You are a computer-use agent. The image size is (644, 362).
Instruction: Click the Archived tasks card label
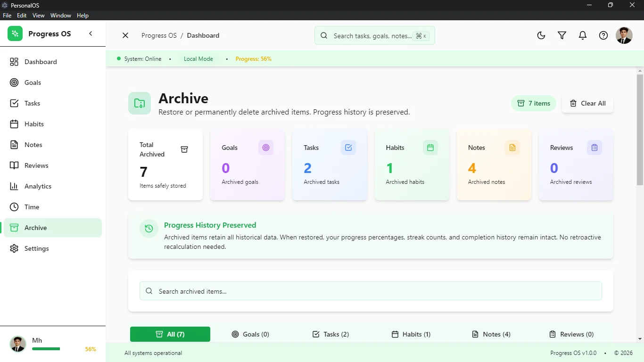pos(322,182)
